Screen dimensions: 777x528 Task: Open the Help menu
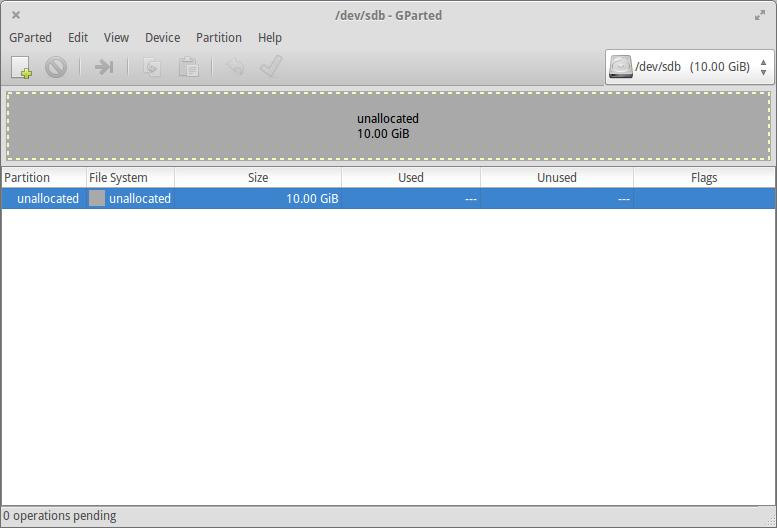pos(270,37)
